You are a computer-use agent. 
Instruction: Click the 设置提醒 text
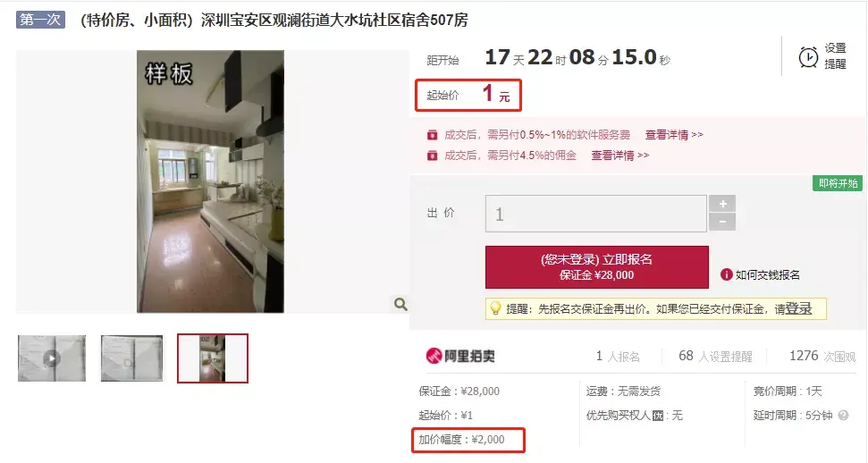point(835,56)
